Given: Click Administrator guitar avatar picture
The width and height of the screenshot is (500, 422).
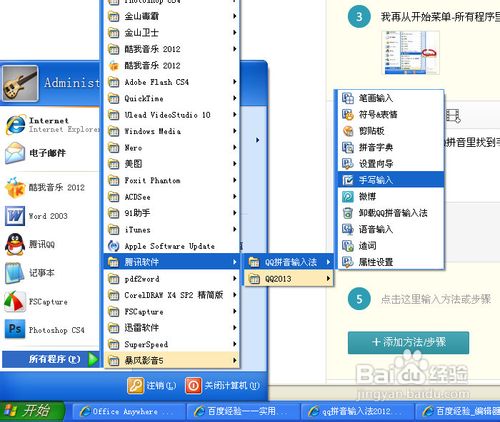Looking at the screenshot, I should pos(20,83).
